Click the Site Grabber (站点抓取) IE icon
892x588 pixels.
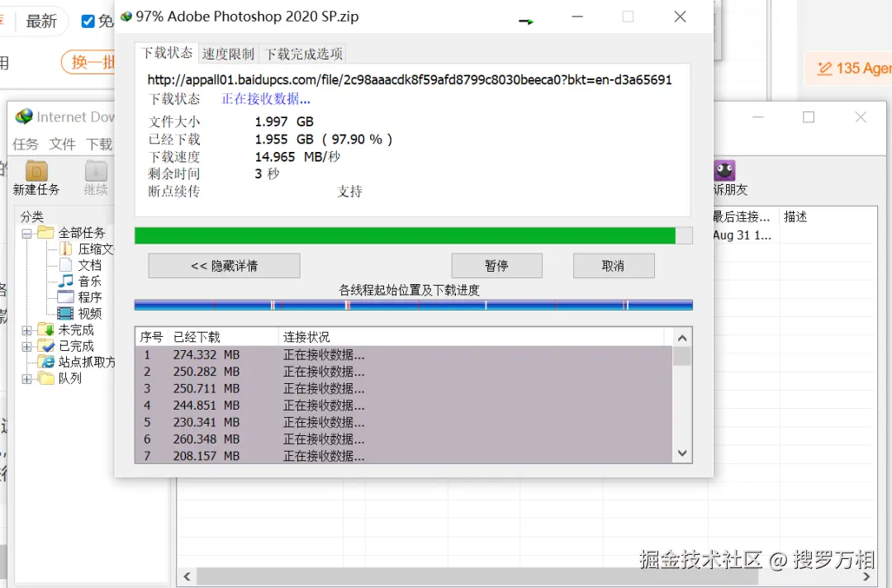[46, 361]
